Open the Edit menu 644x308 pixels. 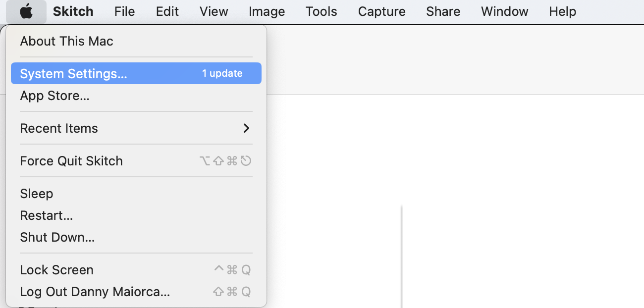point(167,11)
